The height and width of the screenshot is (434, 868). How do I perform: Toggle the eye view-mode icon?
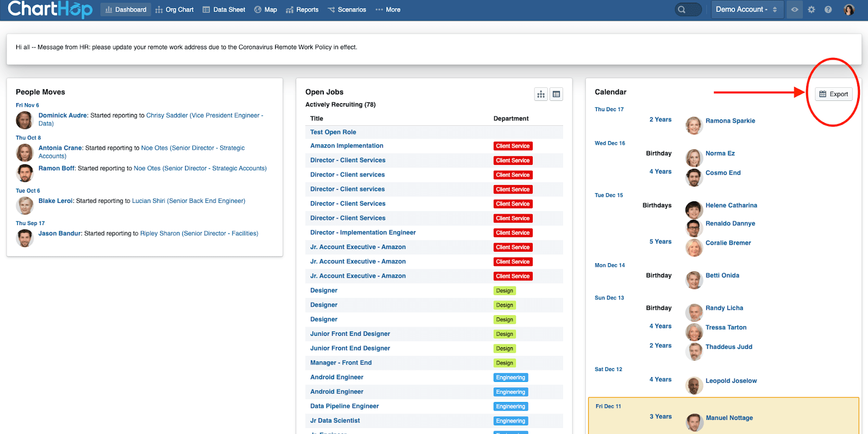pyautogui.click(x=795, y=10)
